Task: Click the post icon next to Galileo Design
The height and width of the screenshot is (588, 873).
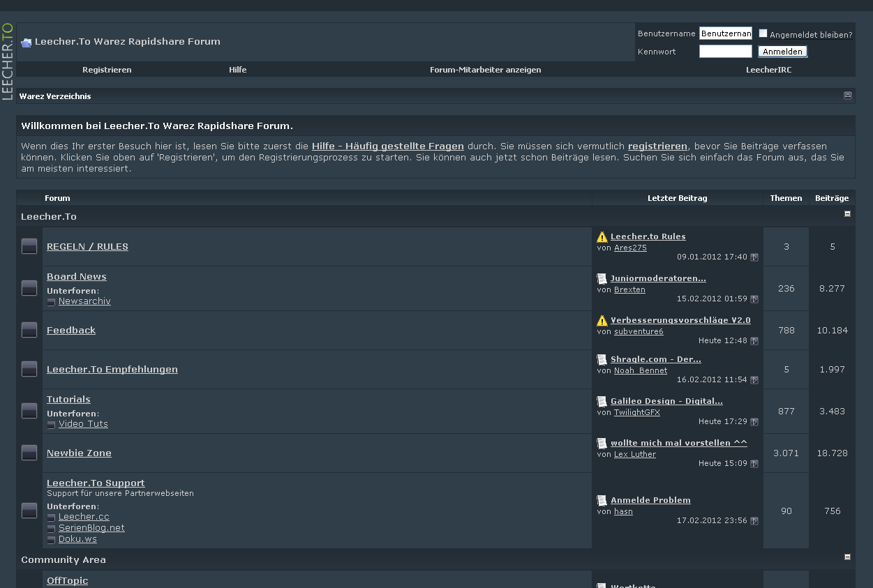Action: click(602, 402)
